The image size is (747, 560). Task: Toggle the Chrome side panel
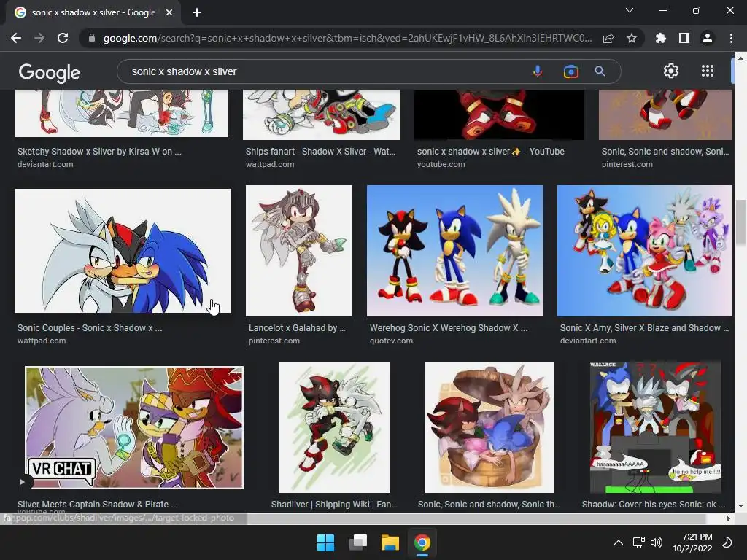point(684,38)
